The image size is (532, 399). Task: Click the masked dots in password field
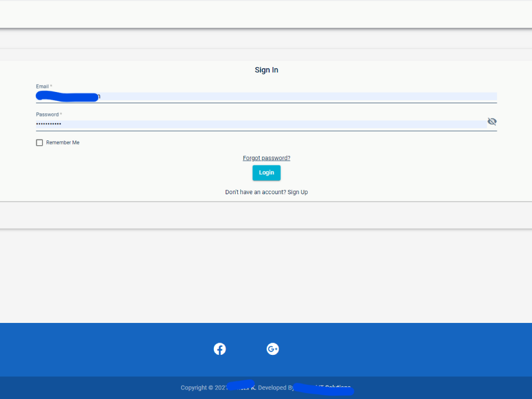pyautogui.click(x=48, y=124)
